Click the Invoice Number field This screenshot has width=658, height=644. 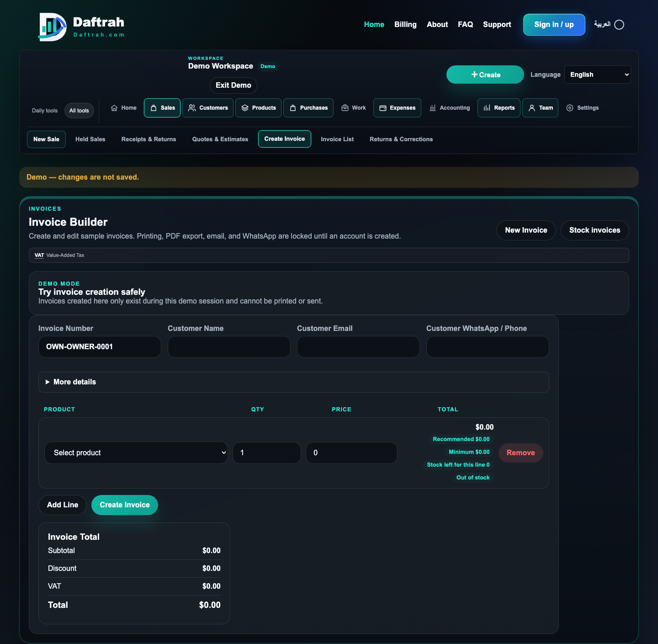(x=100, y=347)
